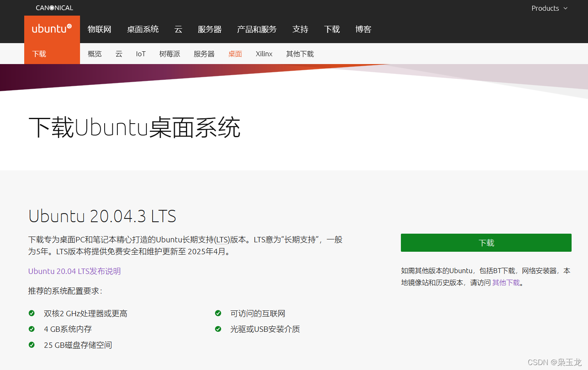
Task: Click the green 下载 download button
Action: [486, 243]
